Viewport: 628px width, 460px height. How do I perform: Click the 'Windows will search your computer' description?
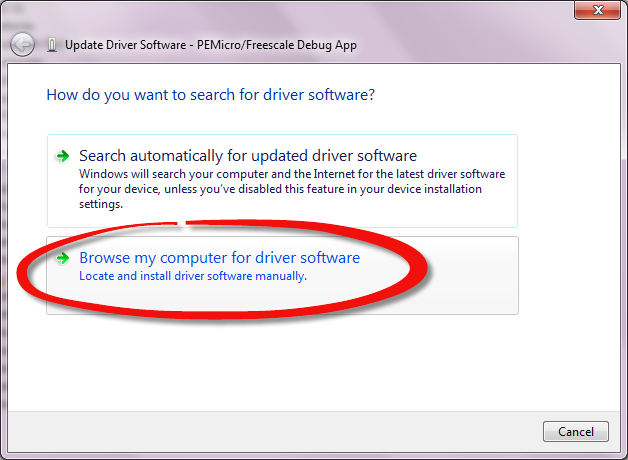tap(292, 189)
